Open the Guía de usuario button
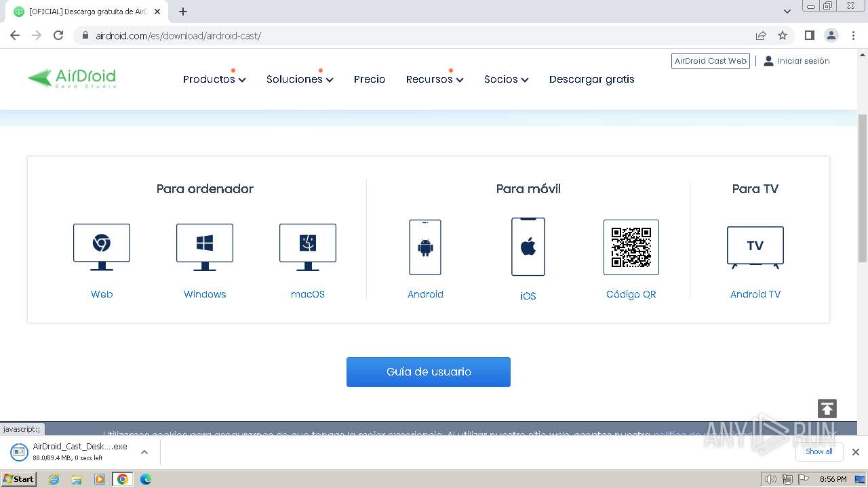Screen dimensions: 868x488 click(x=429, y=372)
